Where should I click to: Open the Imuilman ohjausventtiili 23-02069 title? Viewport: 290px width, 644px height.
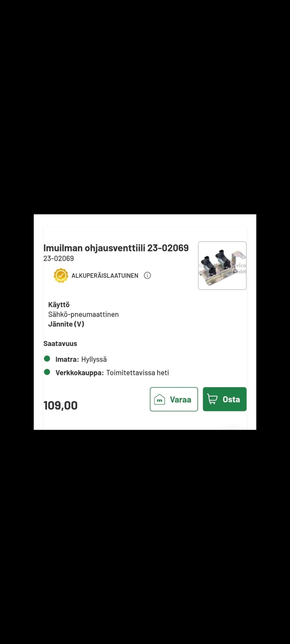pyautogui.click(x=116, y=248)
